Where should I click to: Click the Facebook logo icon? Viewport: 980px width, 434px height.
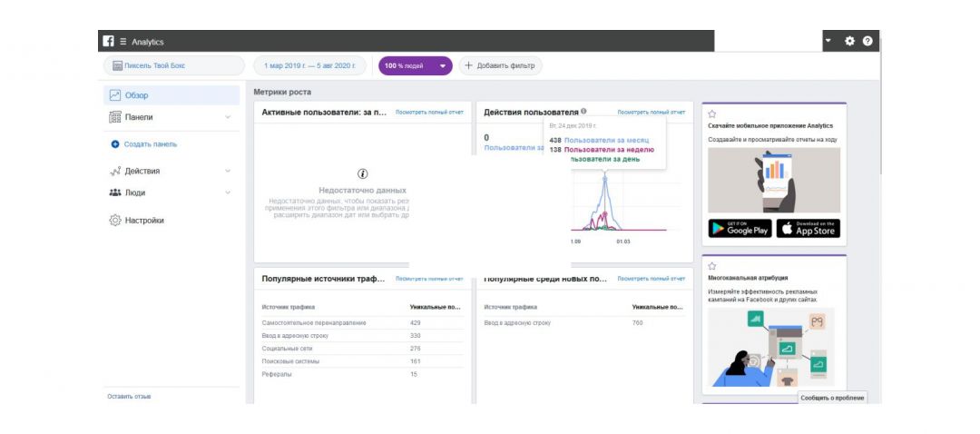point(108,42)
